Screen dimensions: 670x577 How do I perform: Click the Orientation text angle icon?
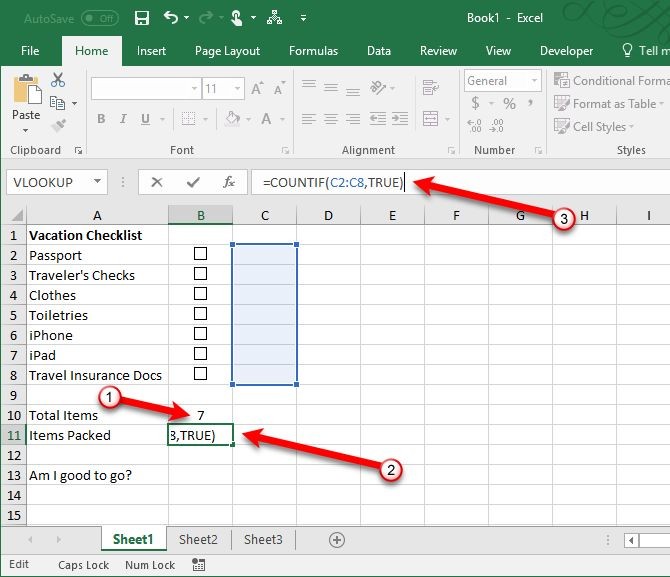pyautogui.click(x=378, y=88)
